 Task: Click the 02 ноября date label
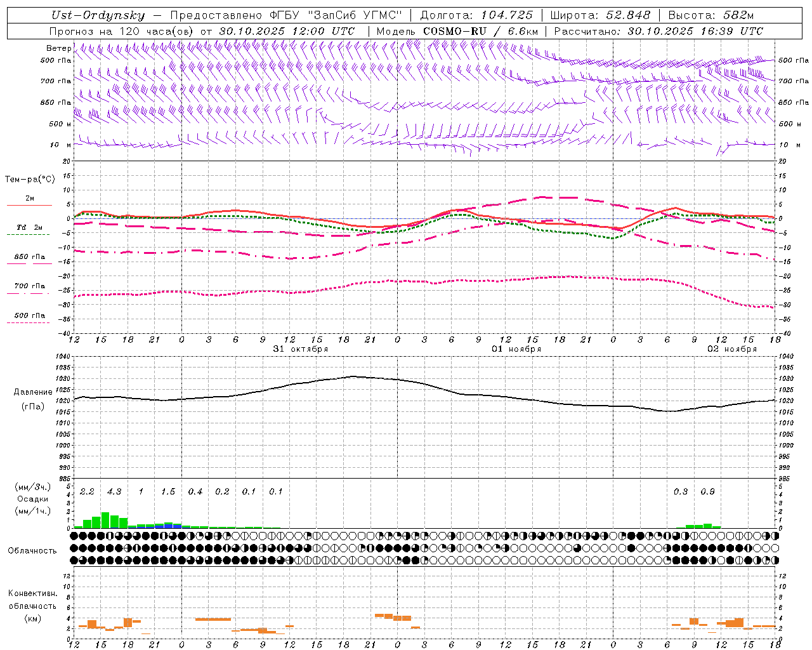coord(732,349)
